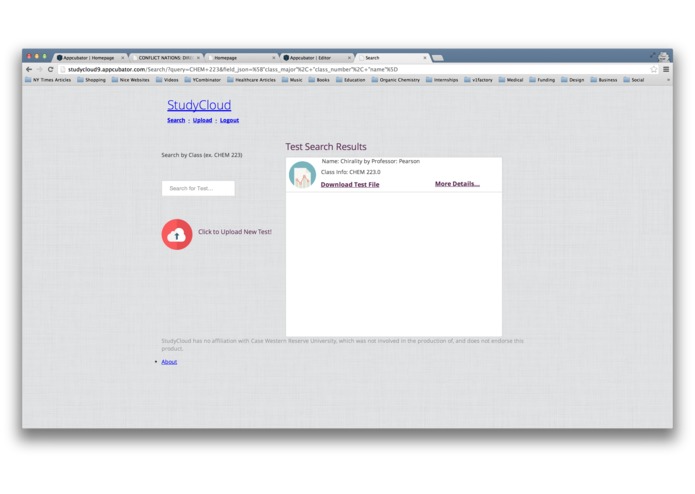Open a new browser tab

pos(438,58)
